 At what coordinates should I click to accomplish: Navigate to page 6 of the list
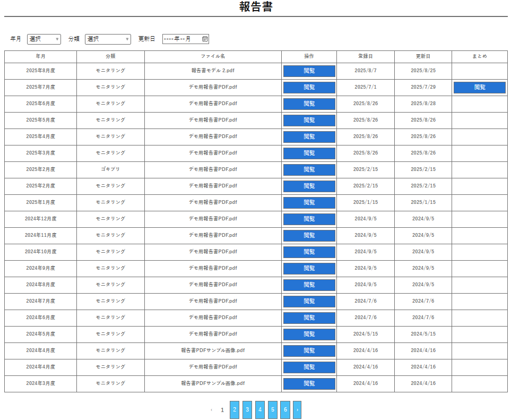[285, 410]
